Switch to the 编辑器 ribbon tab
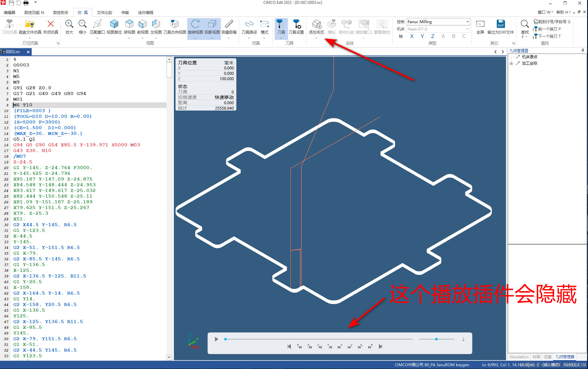This screenshot has width=588, height=369. click(x=10, y=13)
